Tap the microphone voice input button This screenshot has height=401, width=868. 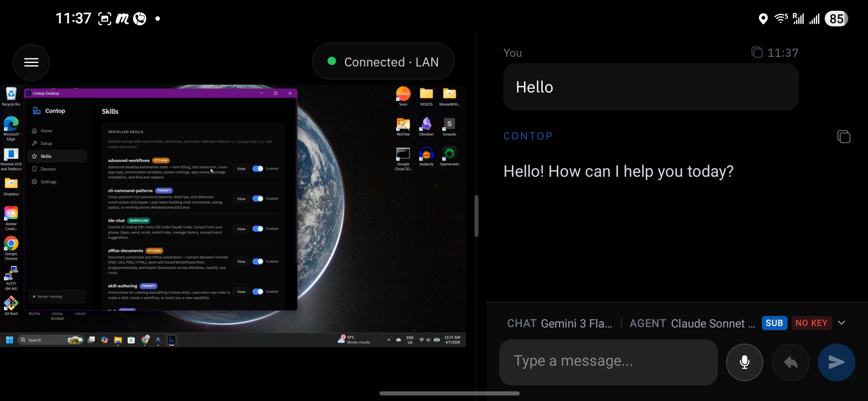click(x=744, y=362)
